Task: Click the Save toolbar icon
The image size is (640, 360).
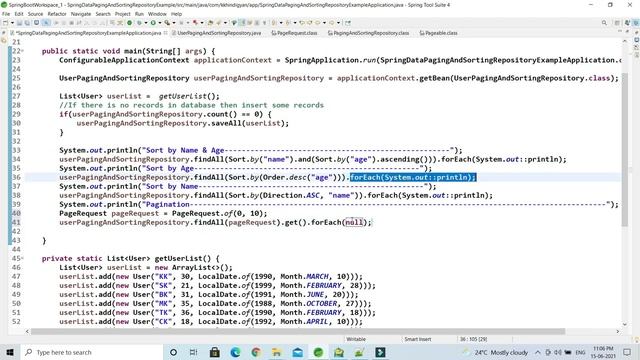Action: 19,23
